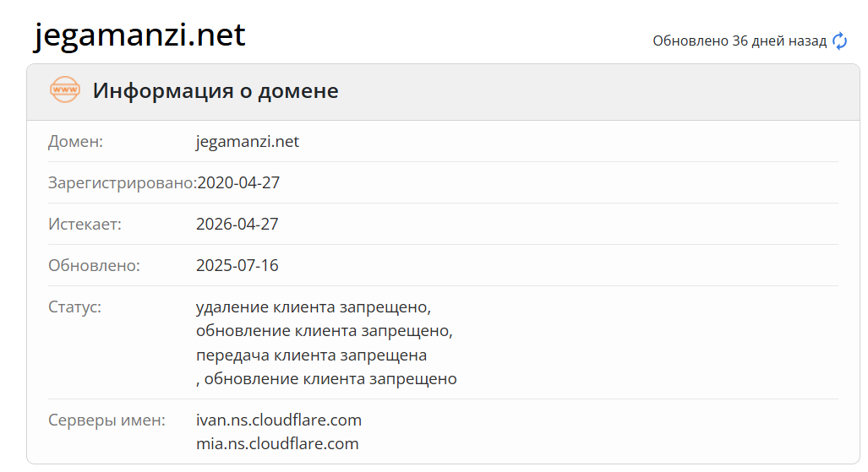Click the registration date 2020-04-27

[237, 183]
